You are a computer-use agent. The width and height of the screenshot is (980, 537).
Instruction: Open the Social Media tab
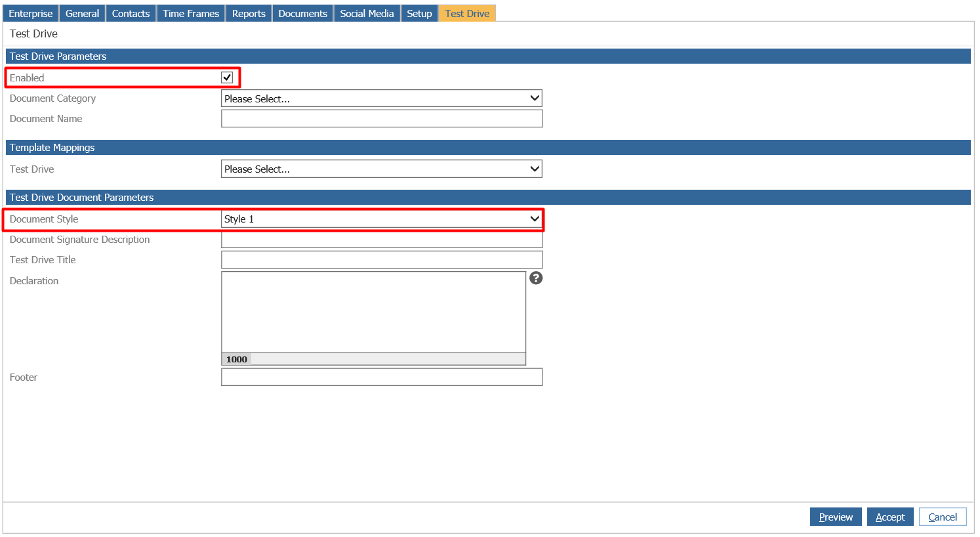pyautogui.click(x=367, y=13)
